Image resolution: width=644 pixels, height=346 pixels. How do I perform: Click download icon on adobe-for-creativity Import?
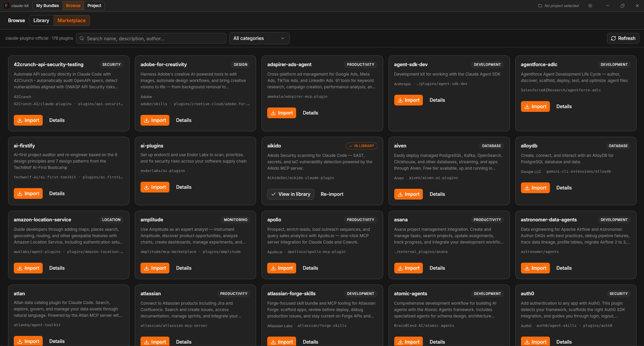pyautogui.click(x=147, y=120)
